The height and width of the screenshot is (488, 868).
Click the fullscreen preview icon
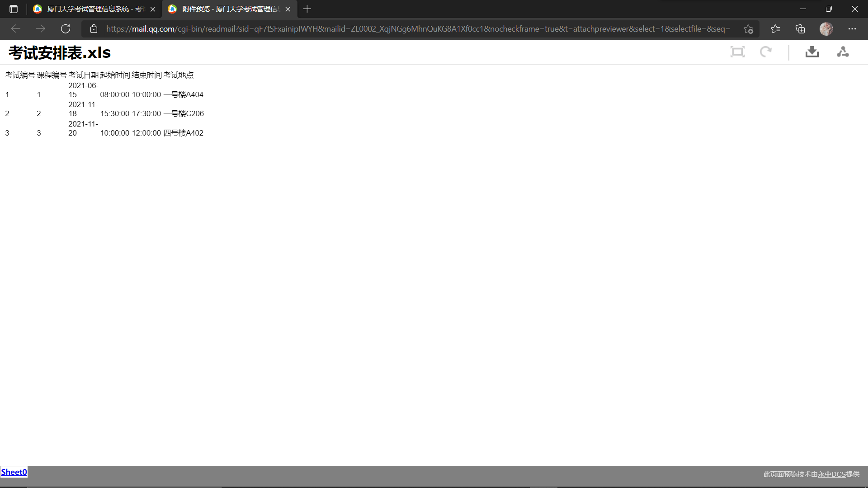click(x=737, y=52)
